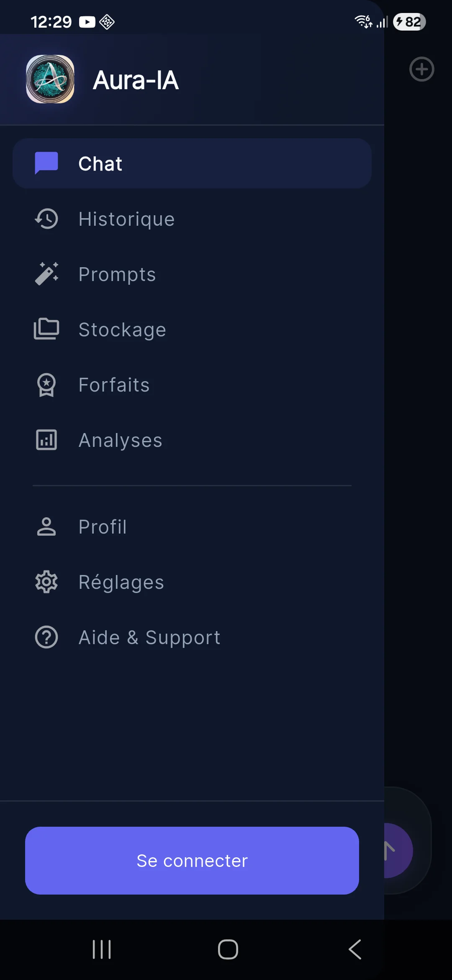Tap the Analyses chart icon

click(46, 440)
